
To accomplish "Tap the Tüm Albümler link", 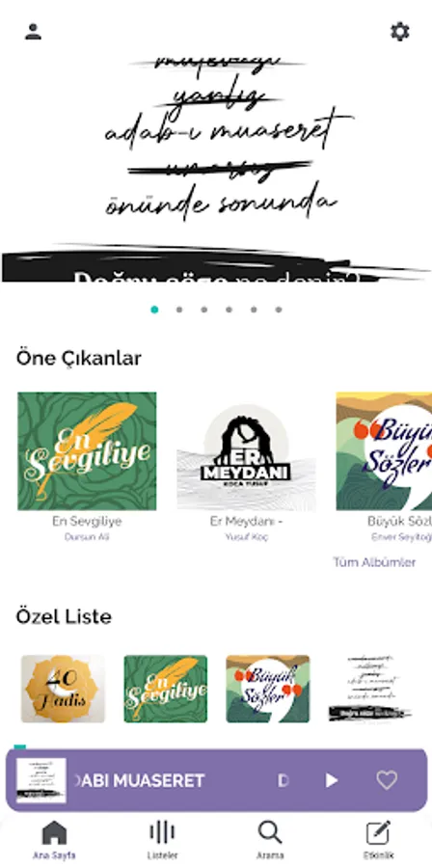I will [x=374, y=562].
